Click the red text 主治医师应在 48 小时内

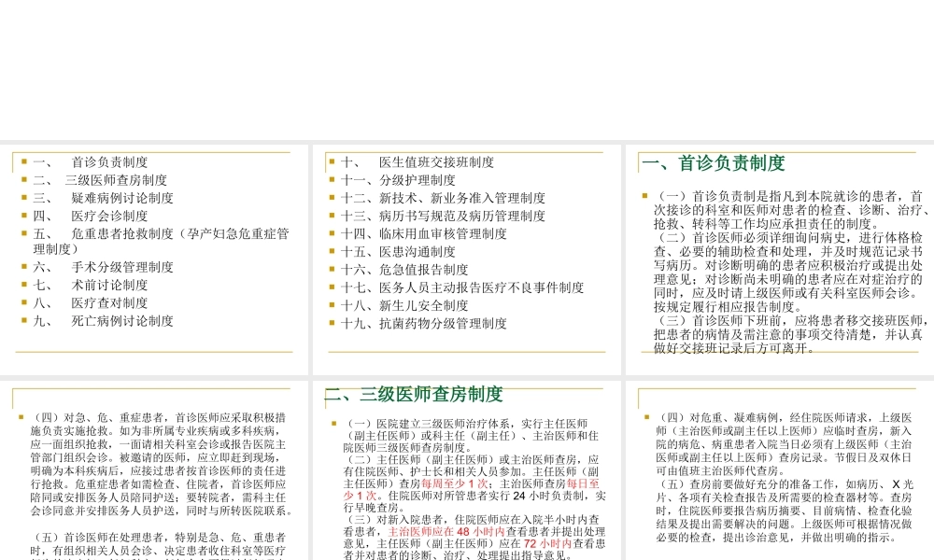click(x=446, y=531)
